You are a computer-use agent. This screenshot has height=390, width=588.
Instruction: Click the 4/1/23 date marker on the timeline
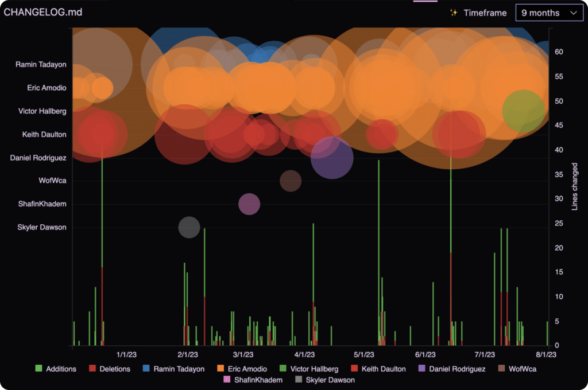pyautogui.click(x=304, y=354)
